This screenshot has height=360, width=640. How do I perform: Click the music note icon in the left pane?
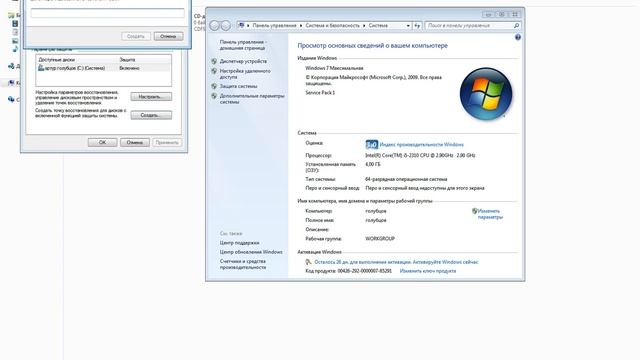(x=15, y=49)
